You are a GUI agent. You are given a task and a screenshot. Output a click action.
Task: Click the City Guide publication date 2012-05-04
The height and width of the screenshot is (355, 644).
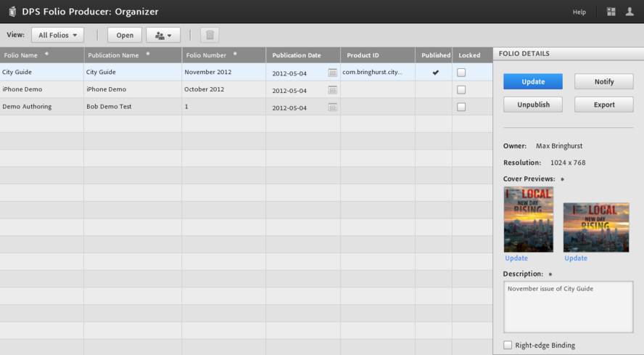(289, 73)
